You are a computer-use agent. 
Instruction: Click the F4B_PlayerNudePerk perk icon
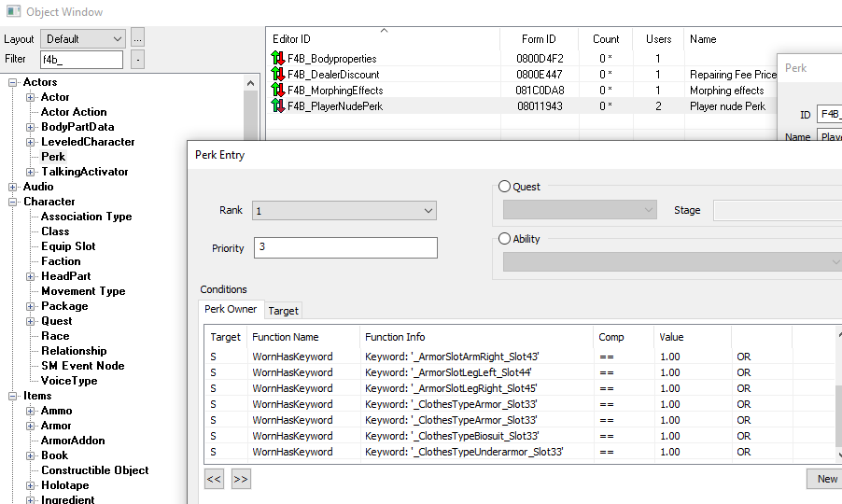277,105
